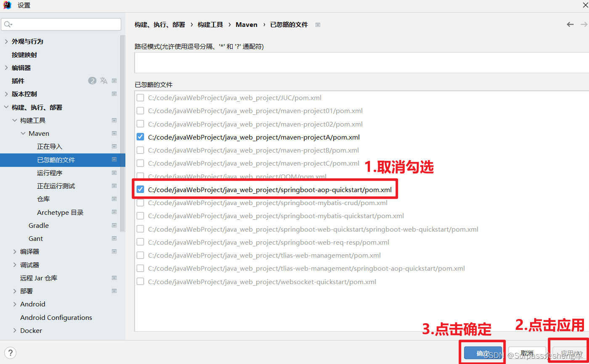
Task: Click breadcrumb 构建、执行、部署
Action: (x=160, y=25)
